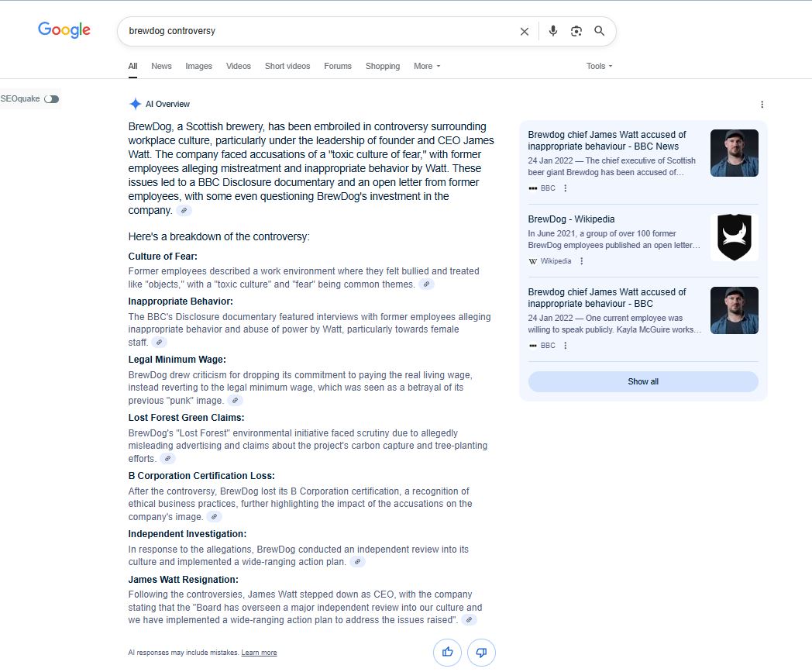This screenshot has width=812, height=672.
Task: Open three-dot menu for second BBC source
Action: pos(565,346)
